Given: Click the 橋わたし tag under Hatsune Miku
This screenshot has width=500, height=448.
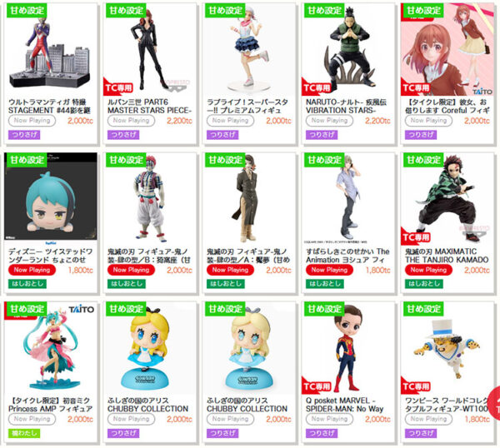Looking at the screenshot, I should coord(24,433).
